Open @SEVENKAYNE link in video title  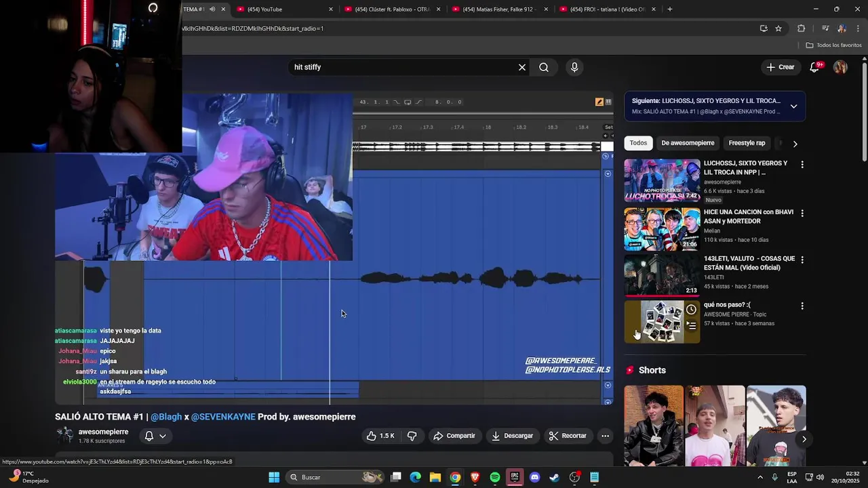[223, 417]
